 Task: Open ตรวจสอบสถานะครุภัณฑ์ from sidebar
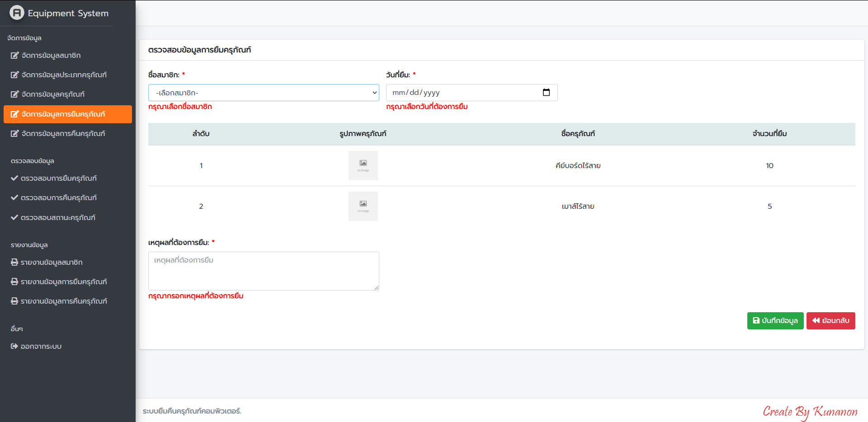tap(58, 218)
